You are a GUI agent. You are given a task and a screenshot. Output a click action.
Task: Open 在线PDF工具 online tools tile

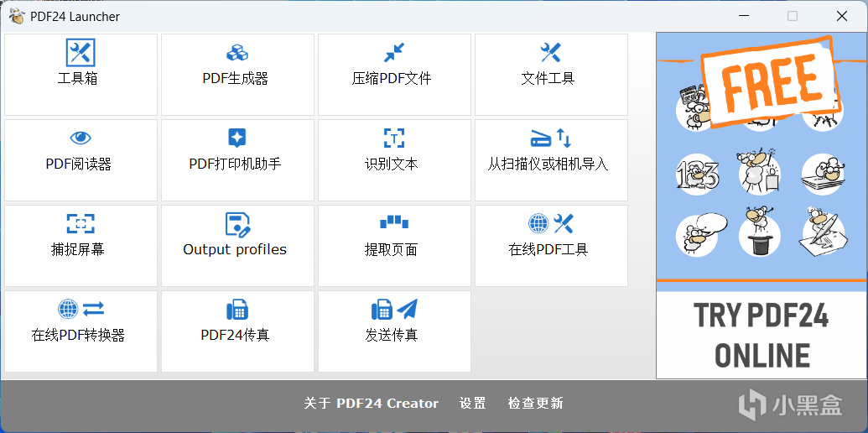pos(551,246)
